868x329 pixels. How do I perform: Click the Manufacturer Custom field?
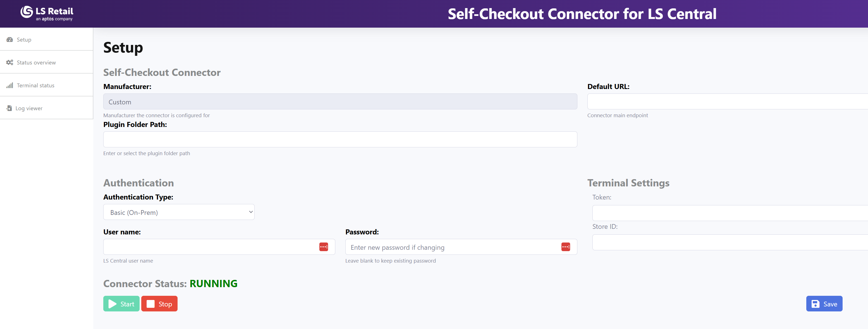[340, 102]
